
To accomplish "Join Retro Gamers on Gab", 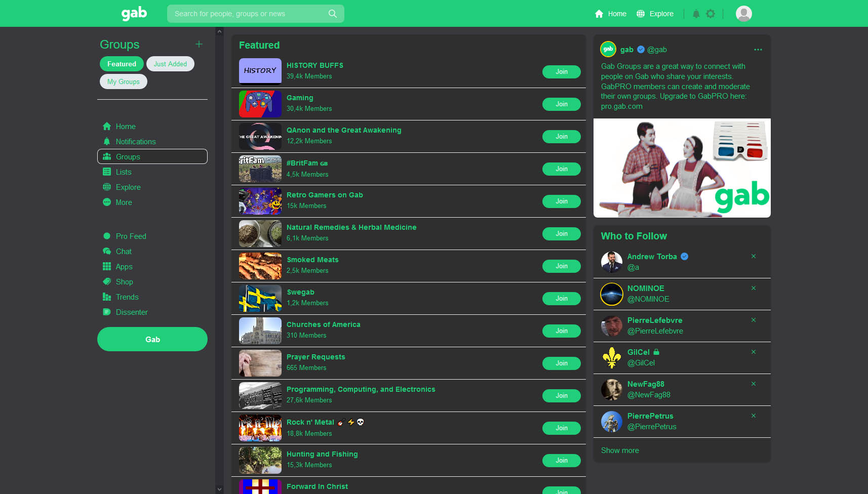I will pyautogui.click(x=562, y=201).
